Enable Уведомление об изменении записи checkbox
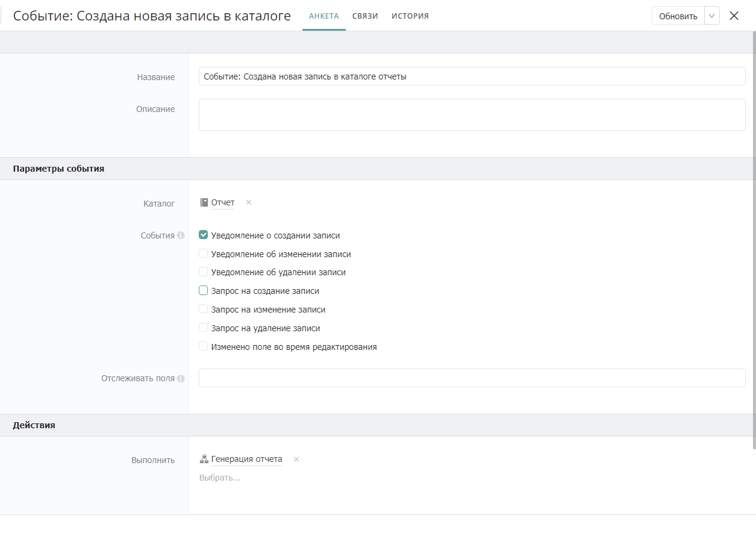 point(204,254)
